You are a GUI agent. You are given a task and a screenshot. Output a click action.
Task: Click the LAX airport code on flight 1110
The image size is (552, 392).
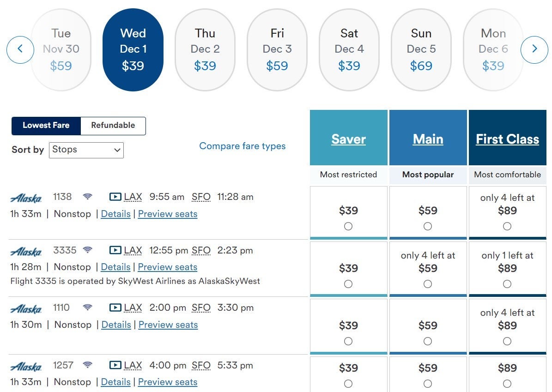(133, 308)
